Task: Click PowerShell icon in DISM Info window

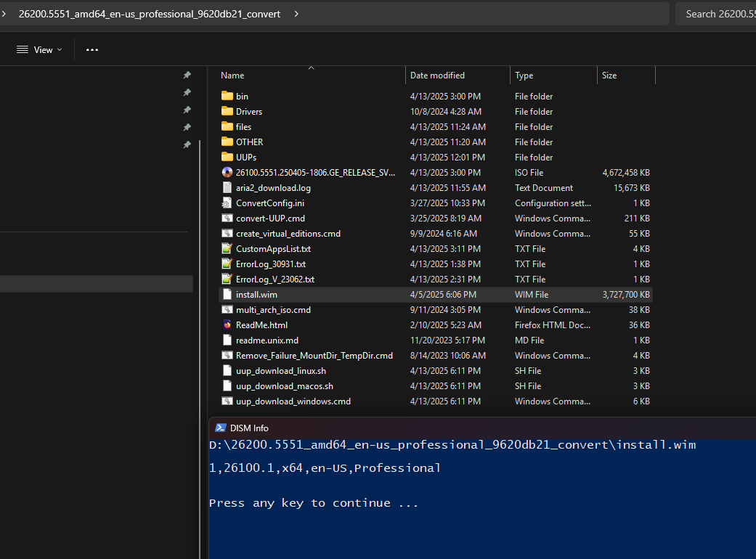Action: (x=221, y=428)
